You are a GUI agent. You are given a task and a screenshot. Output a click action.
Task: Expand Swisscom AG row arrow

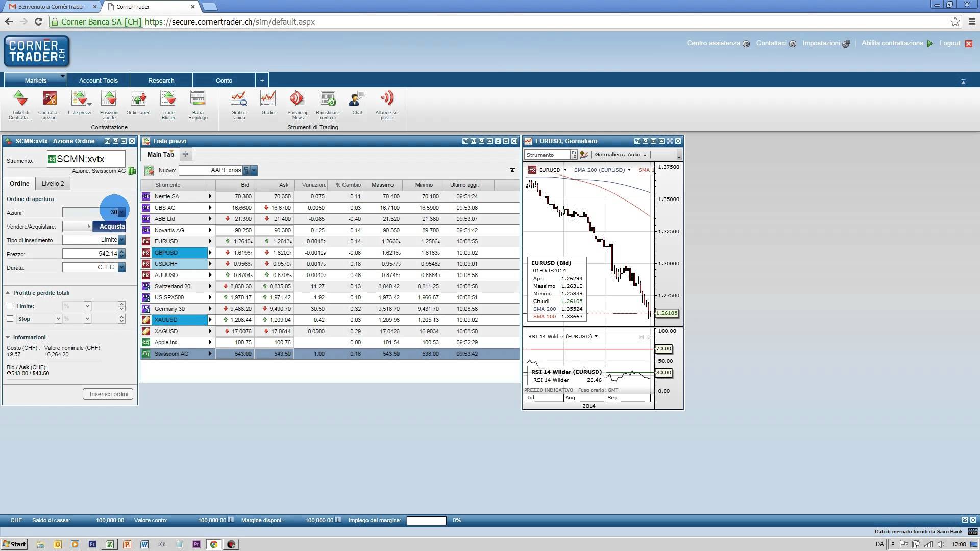(210, 354)
